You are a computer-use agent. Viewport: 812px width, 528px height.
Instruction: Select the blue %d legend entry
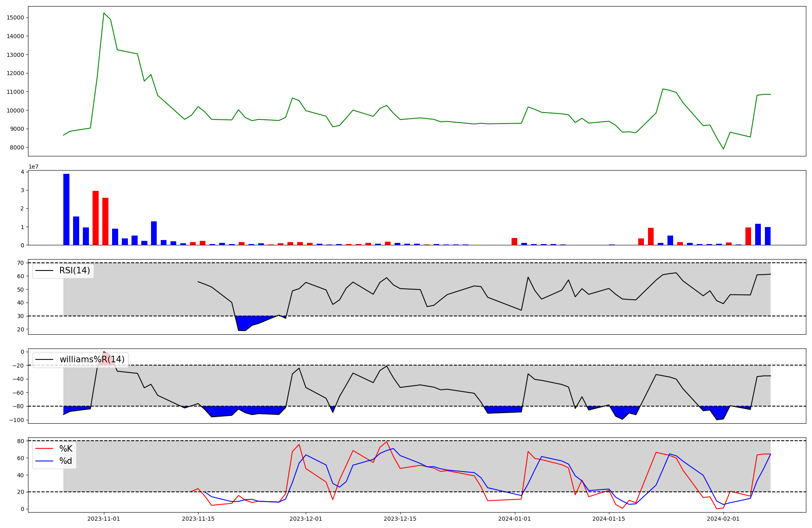click(65, 461)
